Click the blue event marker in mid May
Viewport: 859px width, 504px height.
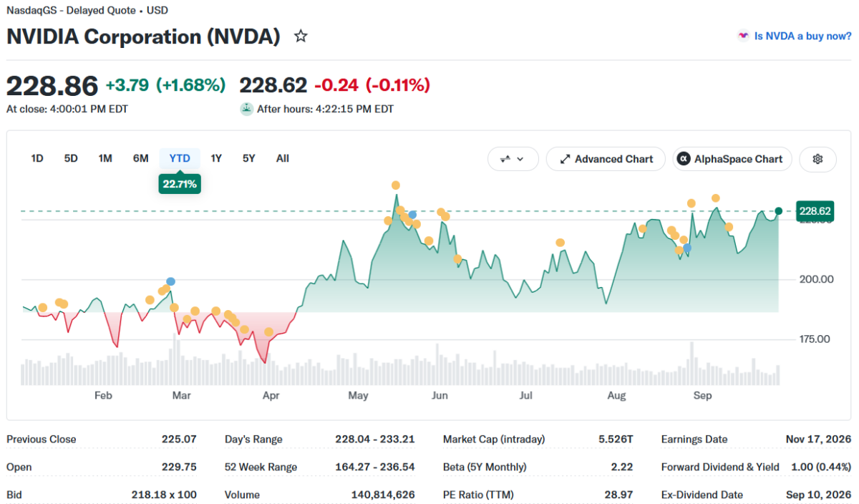coord(412,215)
